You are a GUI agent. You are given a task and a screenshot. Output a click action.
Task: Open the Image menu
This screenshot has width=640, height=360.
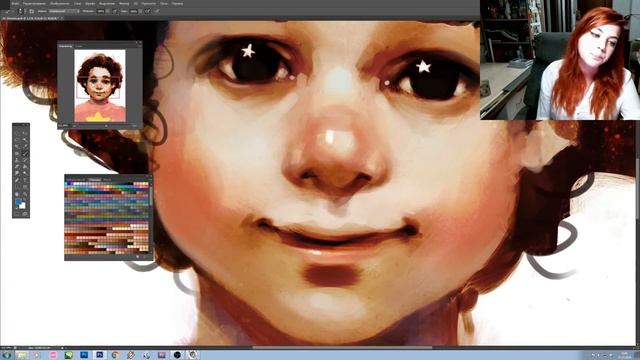click(60, 4)
